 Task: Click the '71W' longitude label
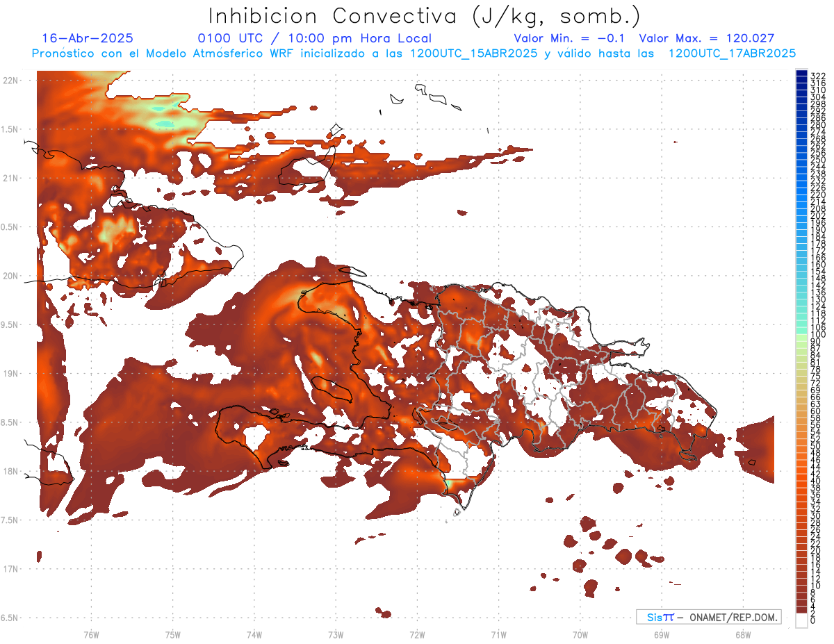[498, 634]
